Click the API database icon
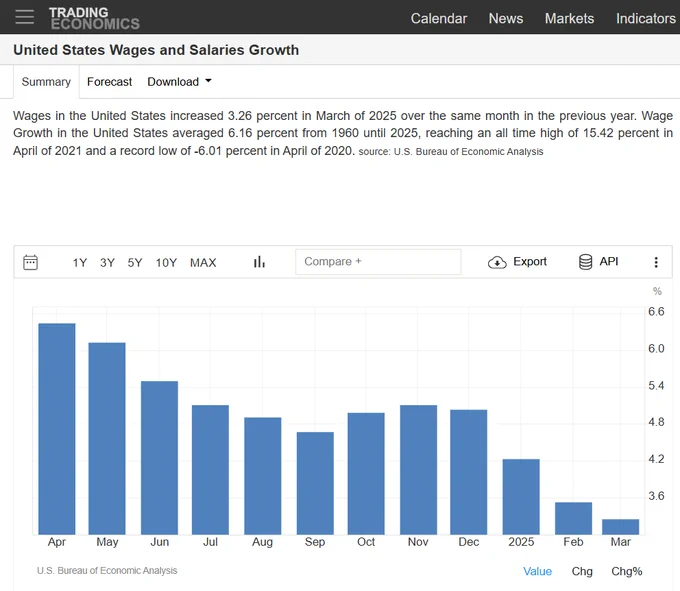680x591 pixels. tap(585, 262)
